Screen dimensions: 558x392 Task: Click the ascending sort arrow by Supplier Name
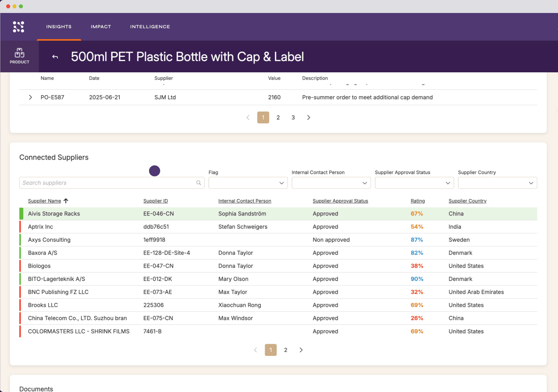click(x=66, y=201)
